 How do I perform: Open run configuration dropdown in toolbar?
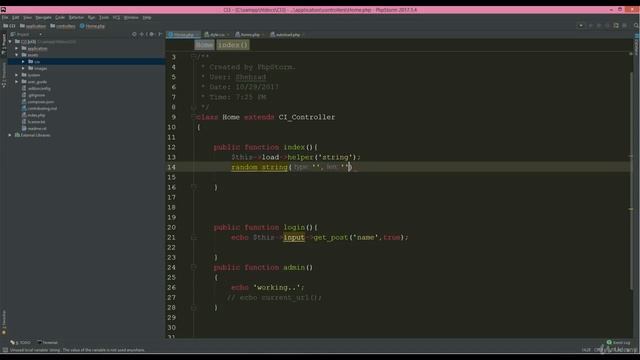[581, 26]
